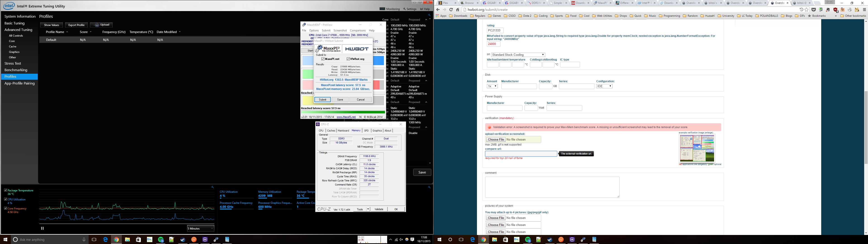Screen dimensions: 868x244
Task: Click uBlock Origin extension icon
Action: point(835,9)
